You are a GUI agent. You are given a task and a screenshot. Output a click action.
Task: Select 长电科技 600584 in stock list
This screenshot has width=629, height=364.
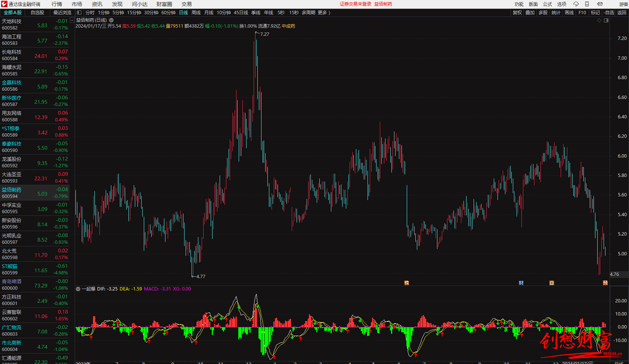click(35, 55)
